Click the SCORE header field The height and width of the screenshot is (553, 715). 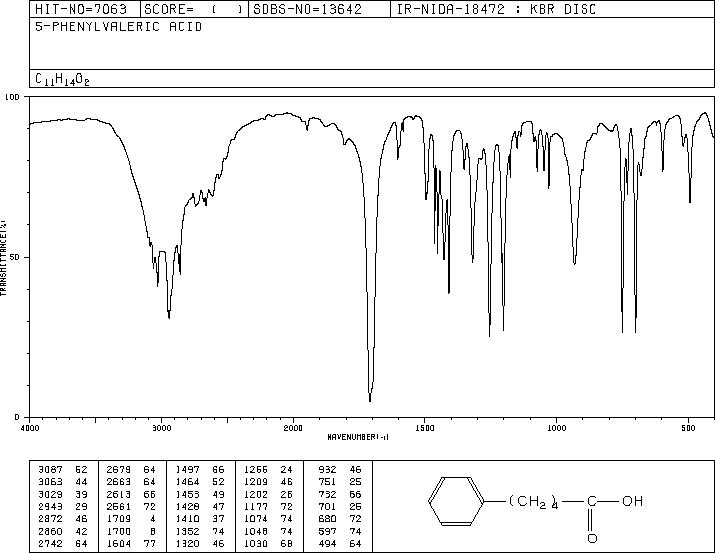194,9
